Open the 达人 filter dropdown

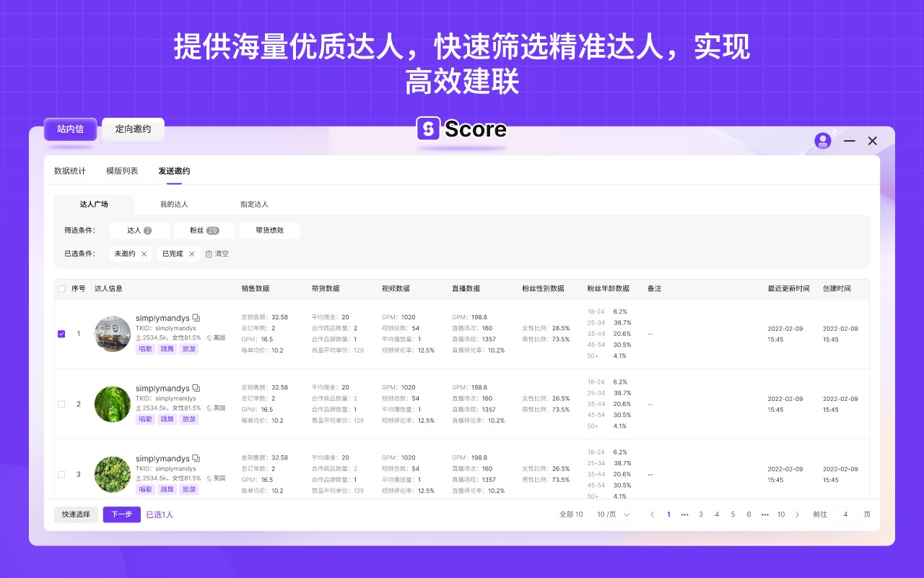139,230
